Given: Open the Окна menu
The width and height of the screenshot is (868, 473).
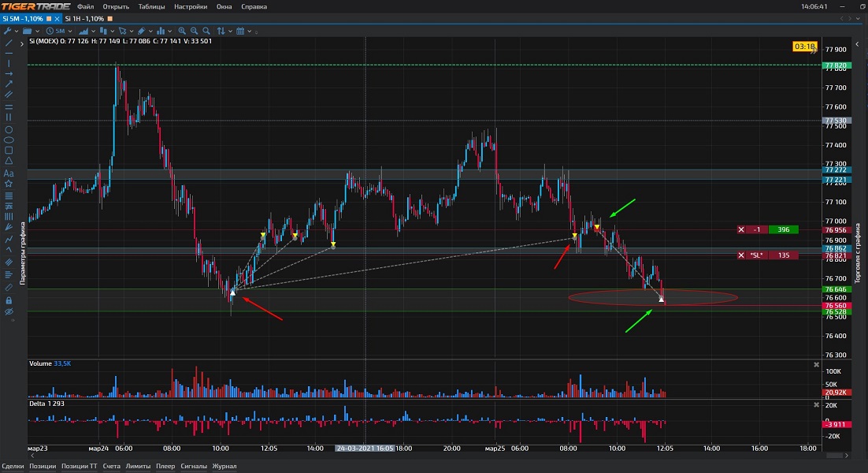Looking at the screenshot, I should [x=224, y=6].
